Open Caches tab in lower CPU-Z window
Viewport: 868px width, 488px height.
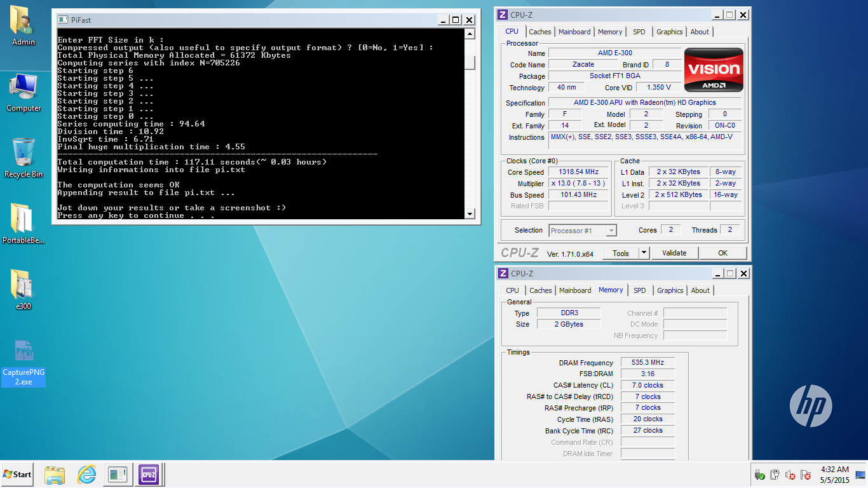(x=541, y=290)
